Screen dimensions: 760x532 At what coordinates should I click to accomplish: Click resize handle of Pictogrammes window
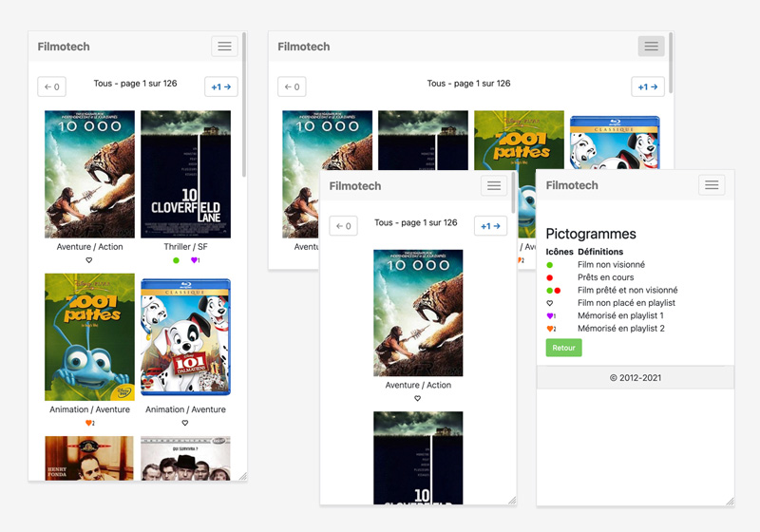[730, 502]
